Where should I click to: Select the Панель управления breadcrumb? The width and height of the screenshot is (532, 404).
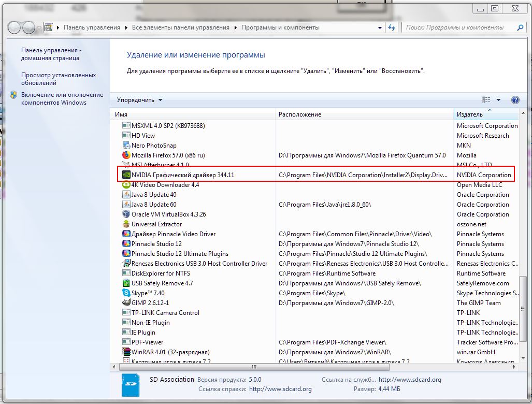(92, 27)
